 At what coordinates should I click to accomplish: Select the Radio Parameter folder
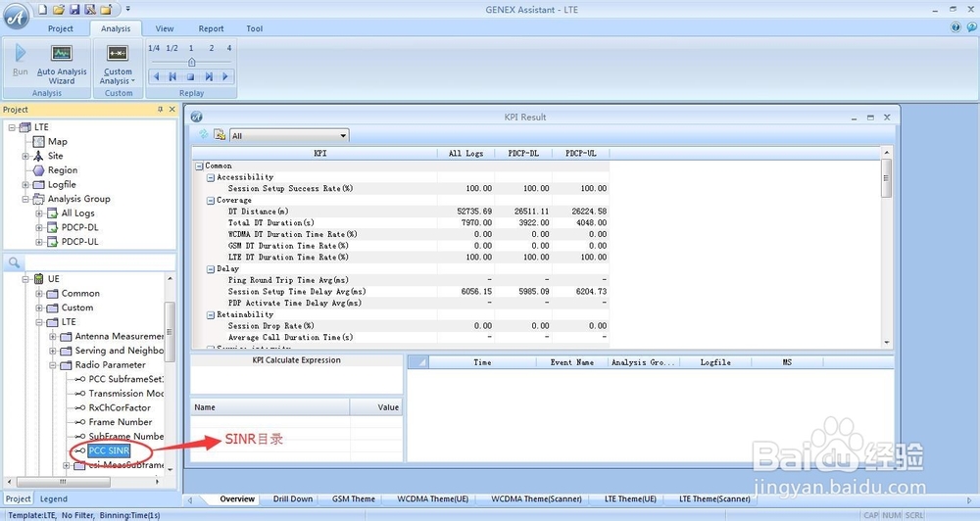pyautogui.click(x=110, y=365)
